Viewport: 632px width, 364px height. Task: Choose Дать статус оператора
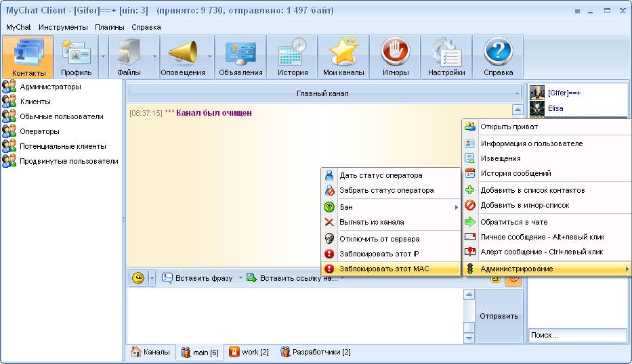pyautogui.click(x=391, y=175)
